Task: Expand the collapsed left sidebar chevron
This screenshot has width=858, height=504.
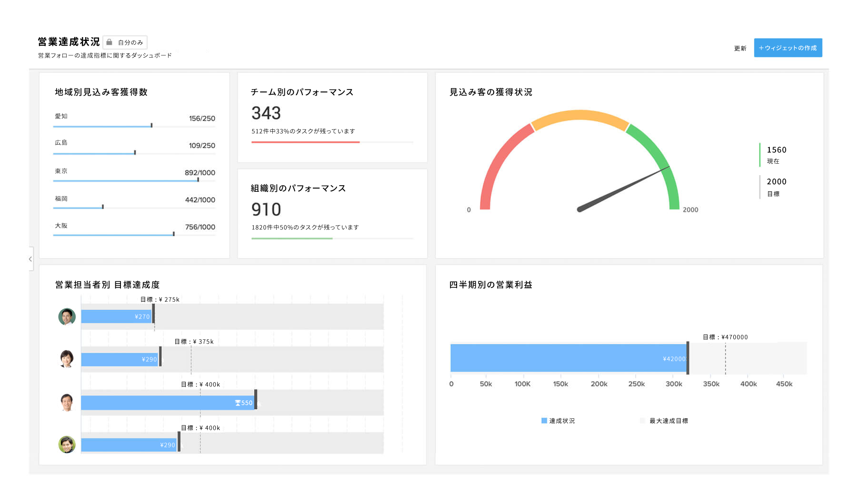Action: (30, 259)
